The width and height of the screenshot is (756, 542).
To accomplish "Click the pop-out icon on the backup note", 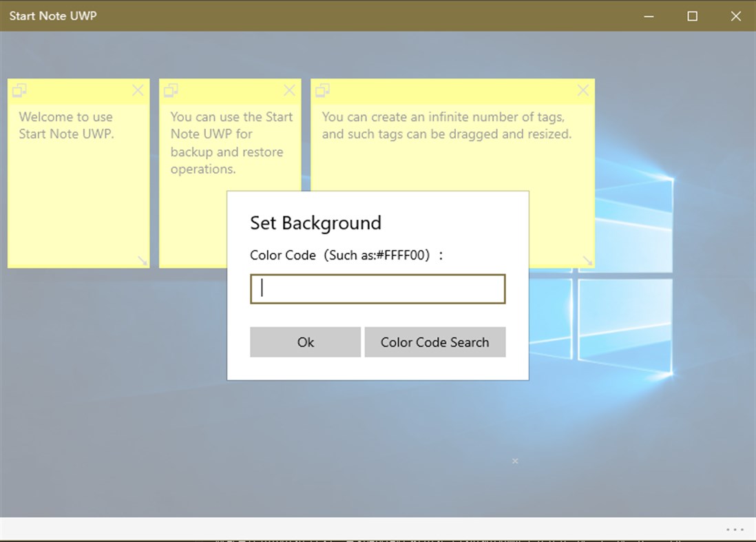I will [171, 90].
